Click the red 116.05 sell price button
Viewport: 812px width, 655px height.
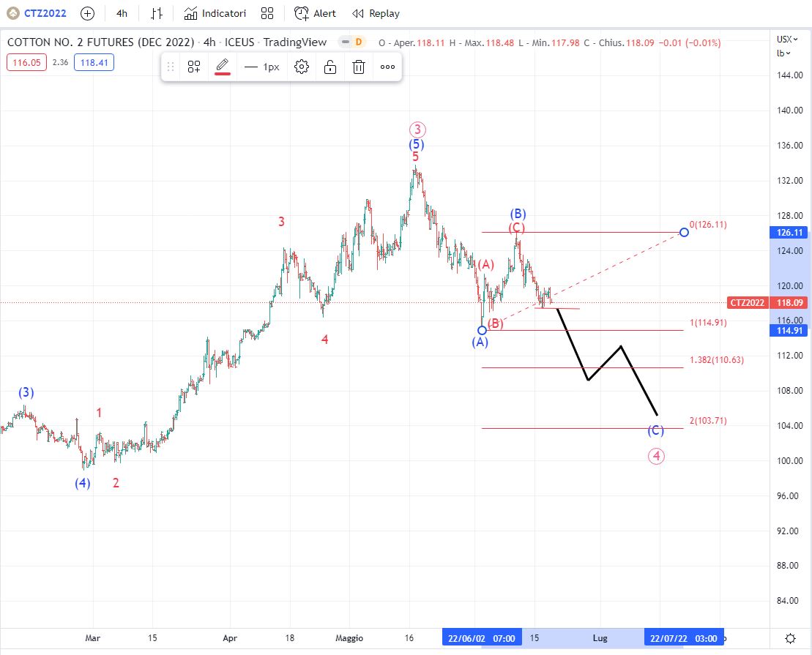[x=26, y=63]
